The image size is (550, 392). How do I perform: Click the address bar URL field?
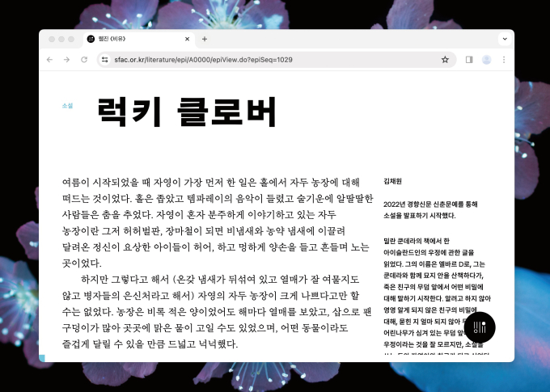pyautogui.click(x=275, y=60)
